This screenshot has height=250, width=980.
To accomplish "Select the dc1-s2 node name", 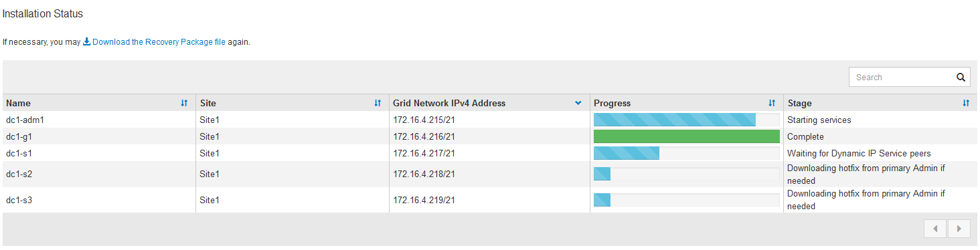I will pos(19,174).
